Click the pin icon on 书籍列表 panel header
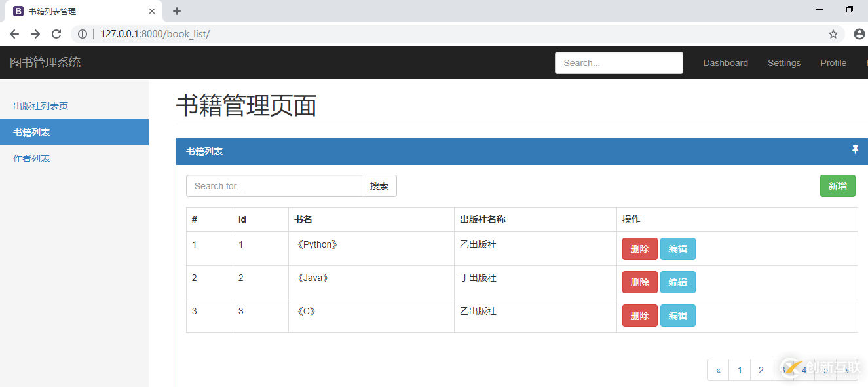 pyautogui.click(x=855, y=150)
